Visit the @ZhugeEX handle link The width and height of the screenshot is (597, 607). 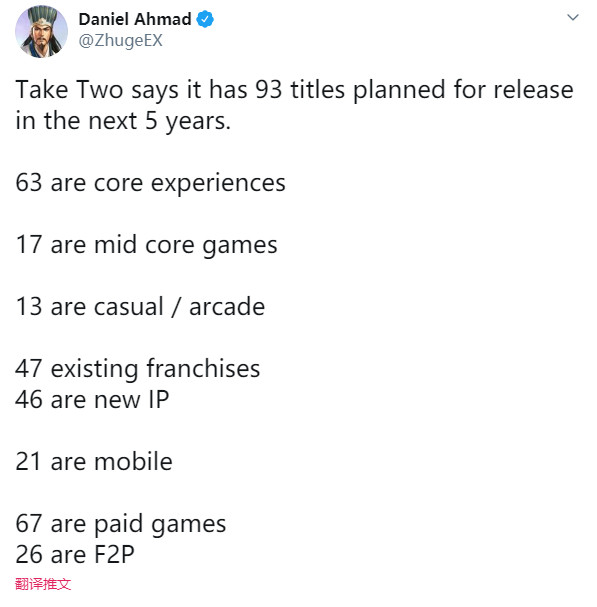[x=120, y=41]
